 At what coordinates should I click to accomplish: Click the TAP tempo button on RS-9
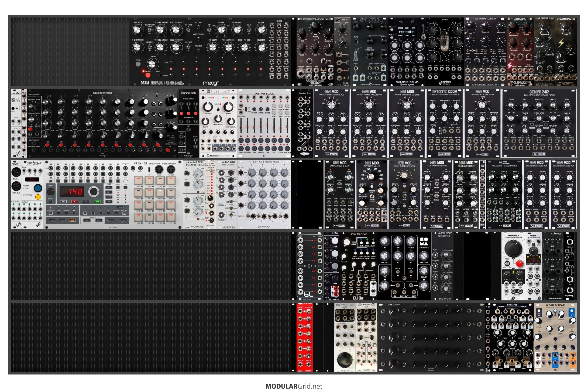pyautogui.click(x=63, y=202)
